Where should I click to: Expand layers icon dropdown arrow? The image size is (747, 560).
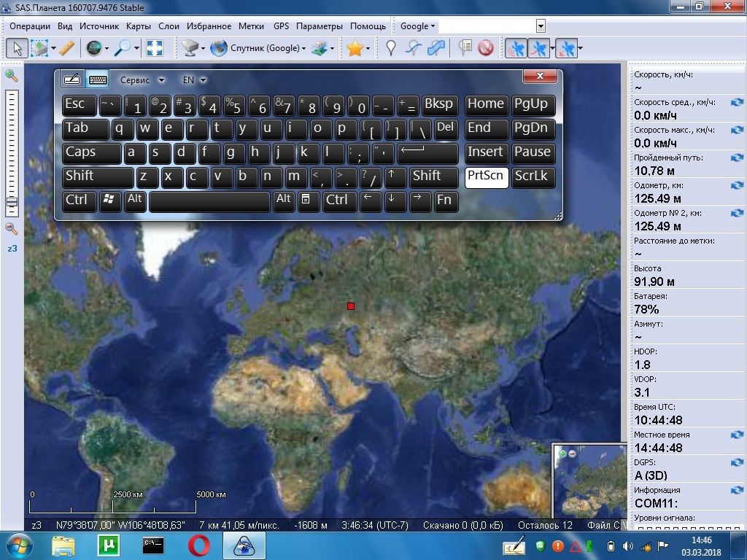332,48
